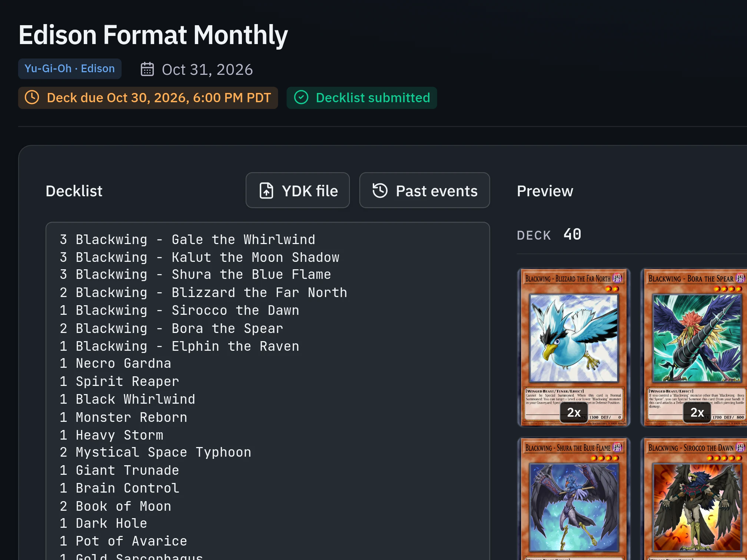The width and height of the screenshot is (747, 560).
Task: Select the Blizzard the Far North card preview
Action: click(x=574, y=347)
